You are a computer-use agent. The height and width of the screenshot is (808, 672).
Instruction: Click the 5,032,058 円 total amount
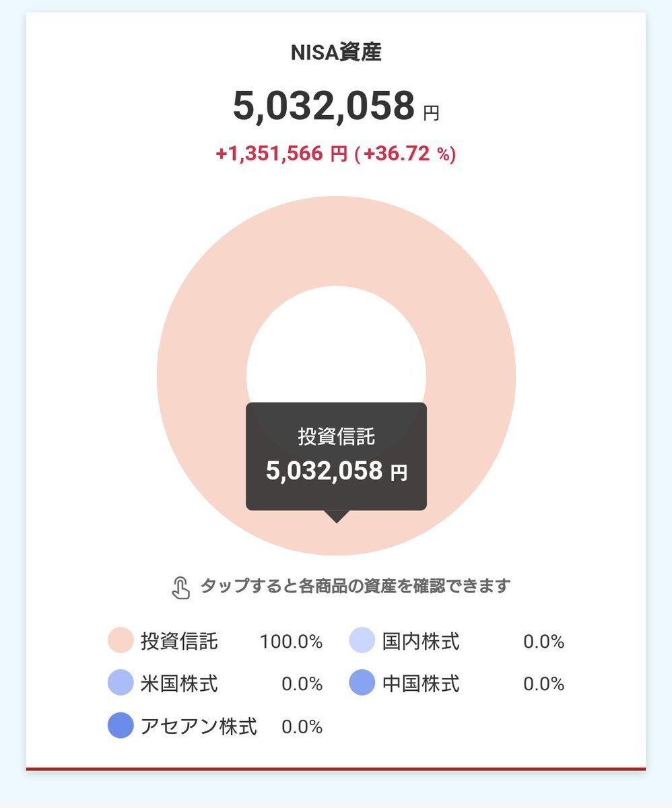click(x=336, y=106)
